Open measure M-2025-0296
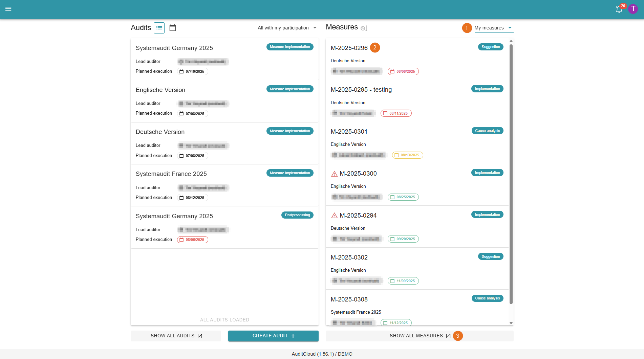Screen dimensions: 644x359 click(349, 48)
